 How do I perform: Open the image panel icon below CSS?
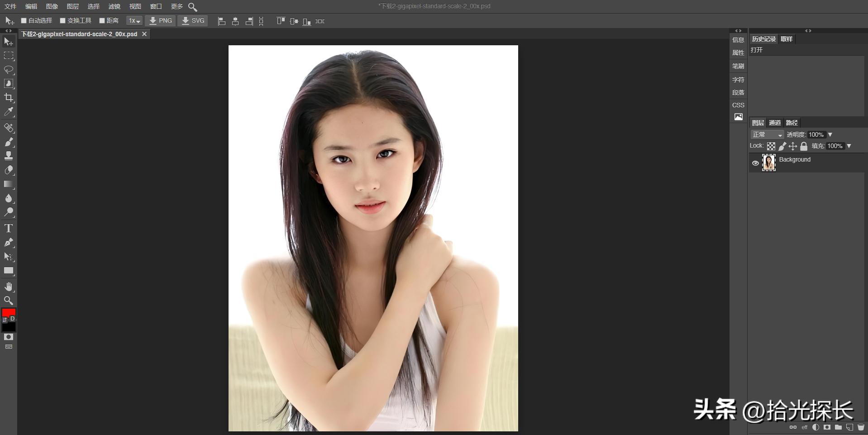click(739, 117)
